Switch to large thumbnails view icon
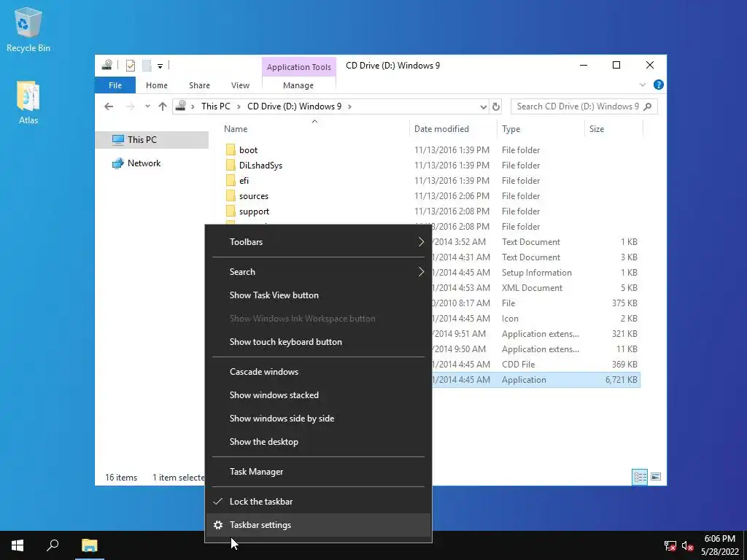 [656, 477]
